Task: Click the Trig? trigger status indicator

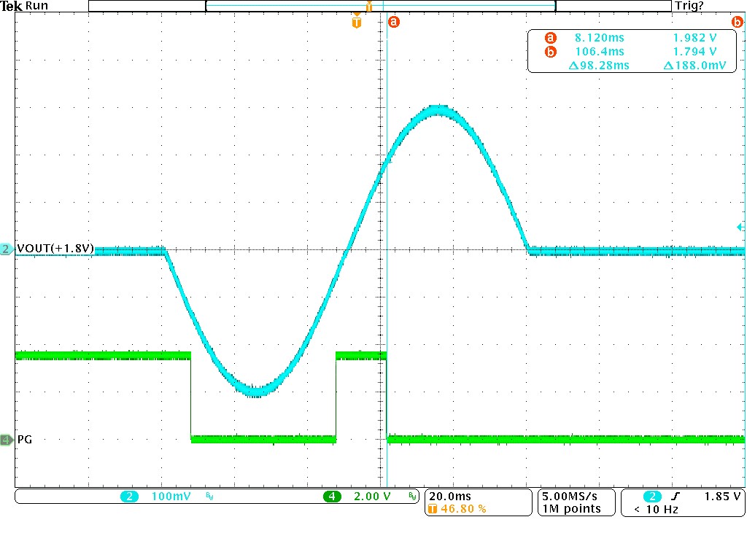Action: (689, 6)
